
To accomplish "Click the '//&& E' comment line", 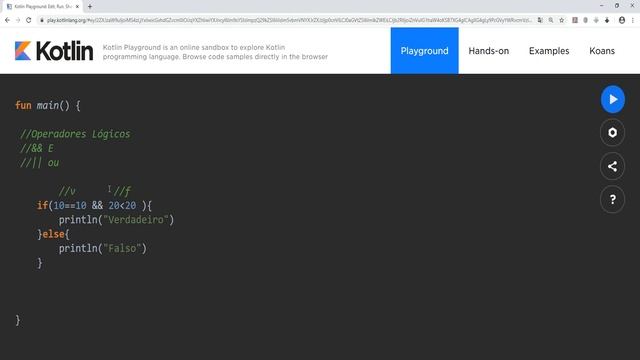I will coord(37,149).
